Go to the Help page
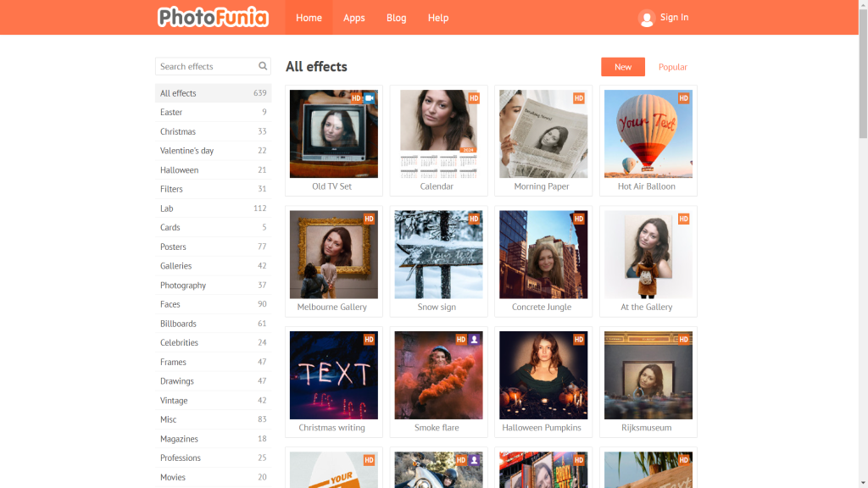 438,18
